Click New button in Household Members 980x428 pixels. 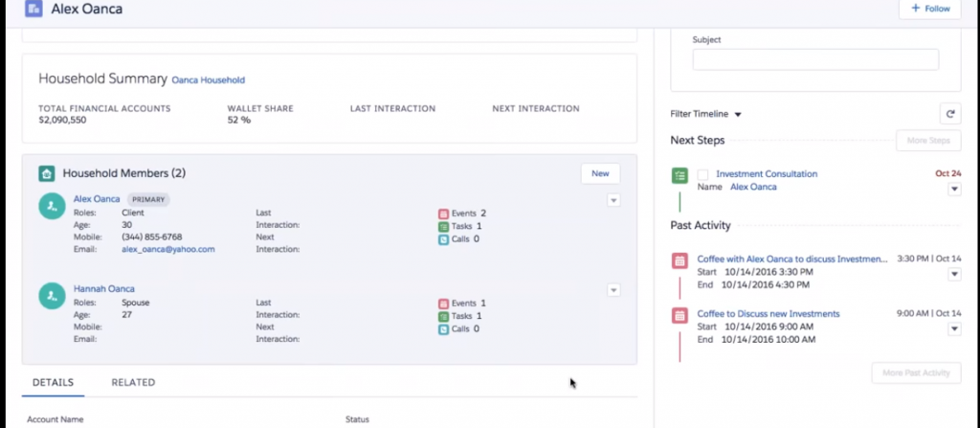tap(600, 173)
